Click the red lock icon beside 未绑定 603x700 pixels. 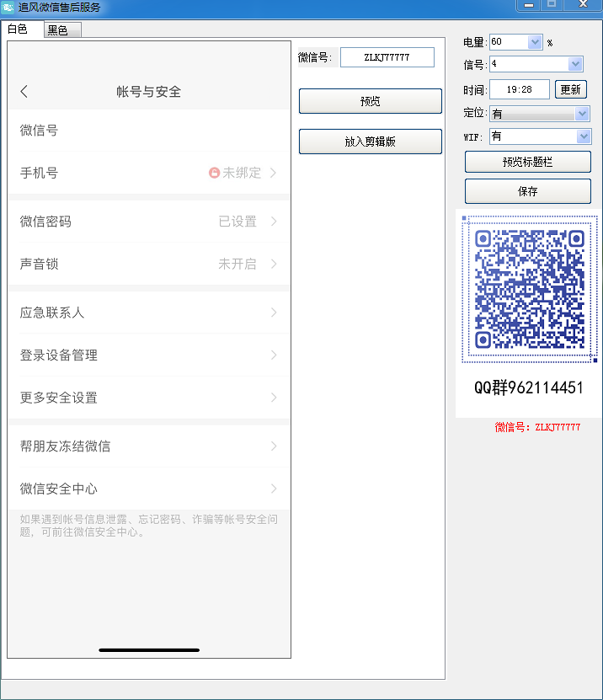214,173
